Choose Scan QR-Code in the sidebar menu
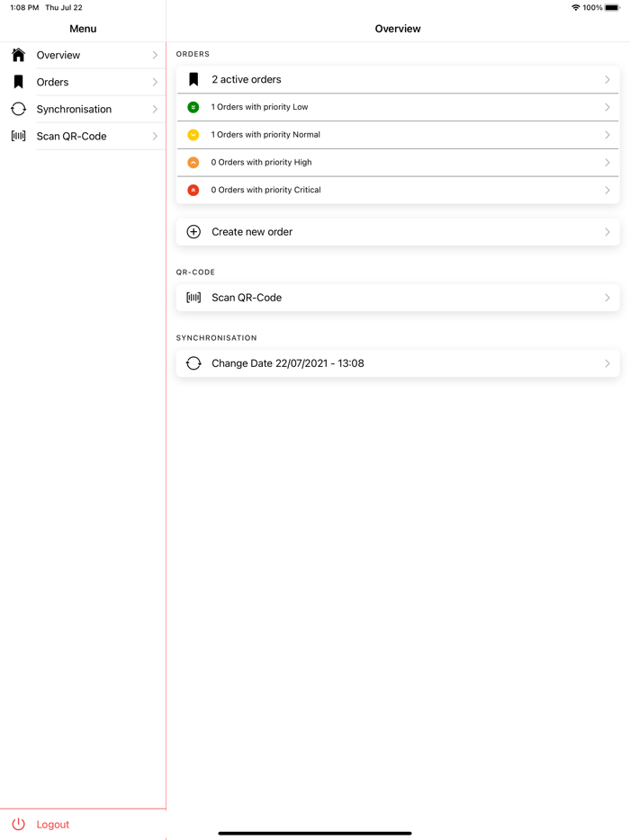The width and height of the screenshot is (630, 840). tap(71, 136)
